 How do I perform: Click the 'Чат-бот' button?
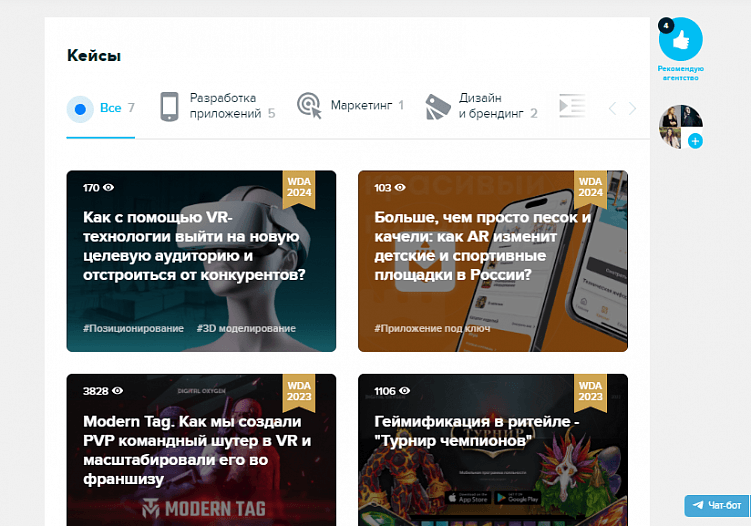717,505
